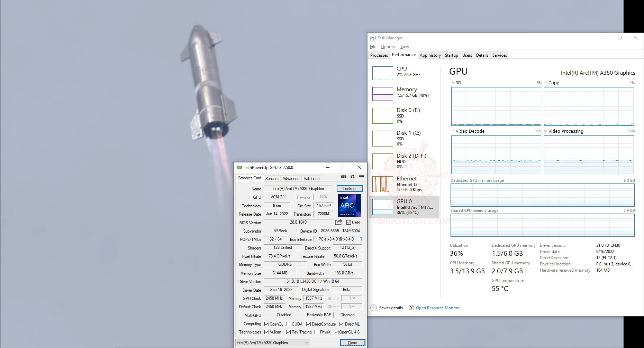The height and width of the screenshot is (348, 644).
Task: Click the Resource Monitor gauge icon
Action: click(x=411, y=308)
